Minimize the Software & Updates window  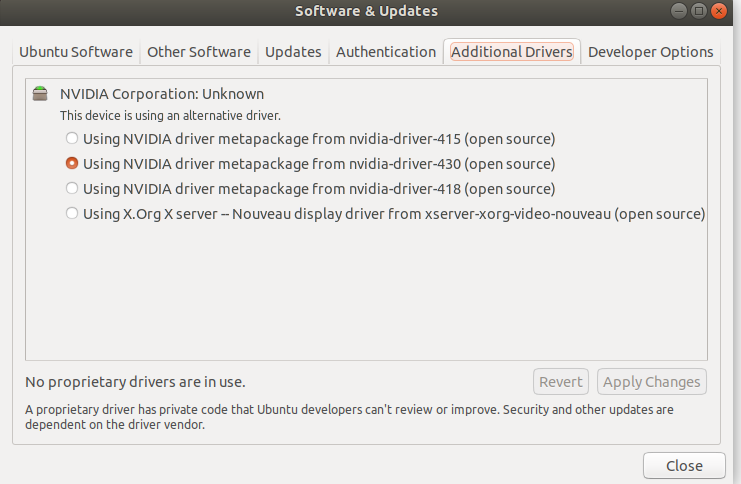coord(679,11)
